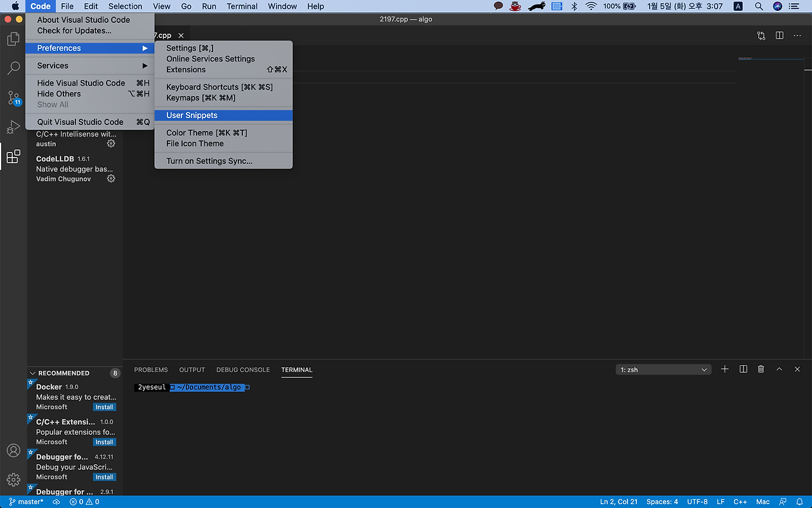Install the Debugger extension version 4.12.11
The width and height of the screenshot is (812, 508).
(105, 477)
